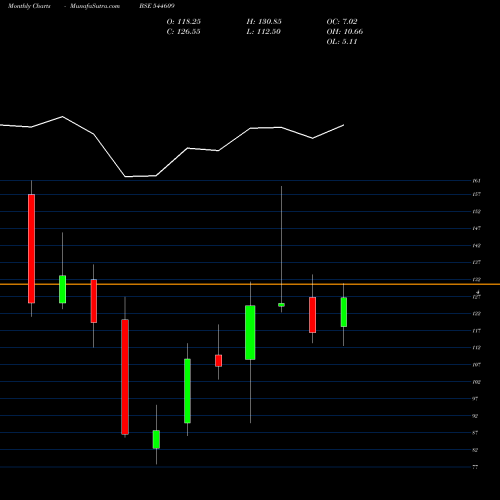
Task: Click the orange current-price horizontal line
Action: click(250, 284)
